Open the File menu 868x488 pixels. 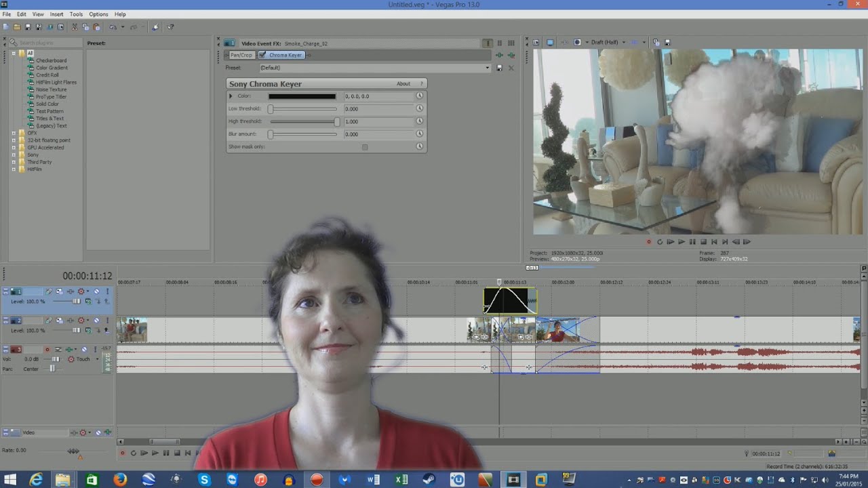point(6,14)
